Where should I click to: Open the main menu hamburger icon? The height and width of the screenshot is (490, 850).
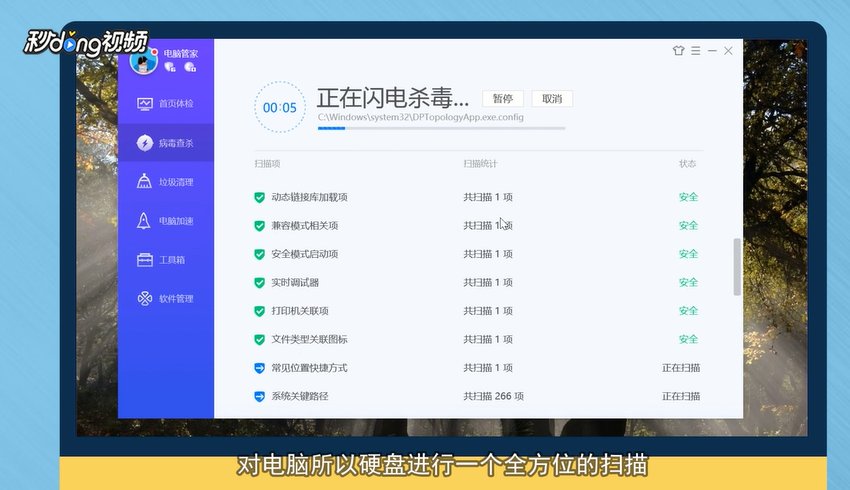click(696, 50)
